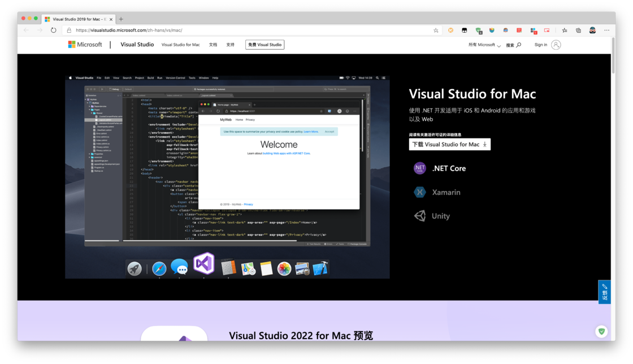The image size is (633, 364).
Task: Click the browser profile avatar
Action: click(592, 30)
